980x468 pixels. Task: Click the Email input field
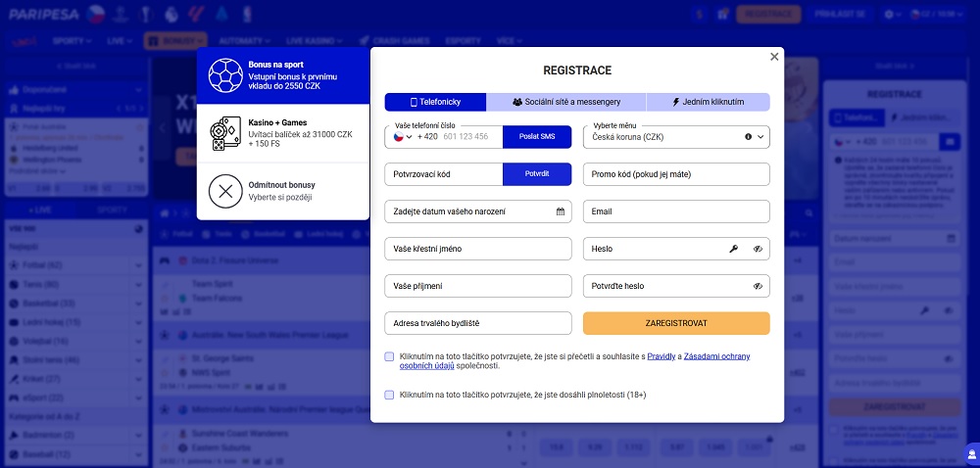pos(676,211)
